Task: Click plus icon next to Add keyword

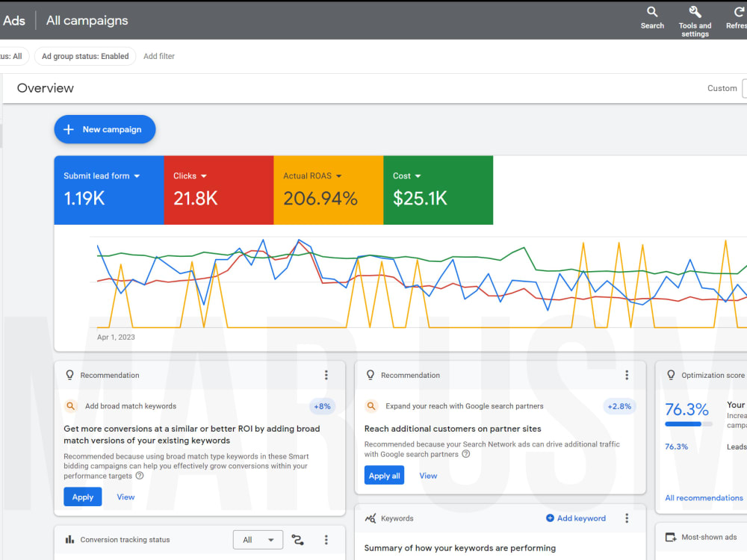Action: click(x=550, y=518)
